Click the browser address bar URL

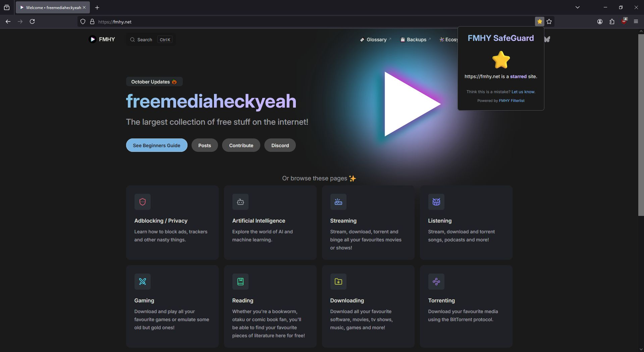click(115, 22)
